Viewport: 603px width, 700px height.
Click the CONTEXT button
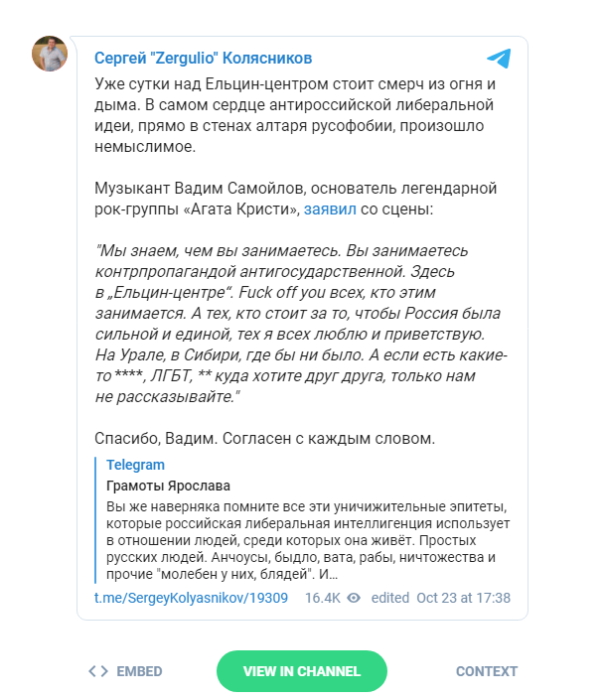[x=486, y=671]
